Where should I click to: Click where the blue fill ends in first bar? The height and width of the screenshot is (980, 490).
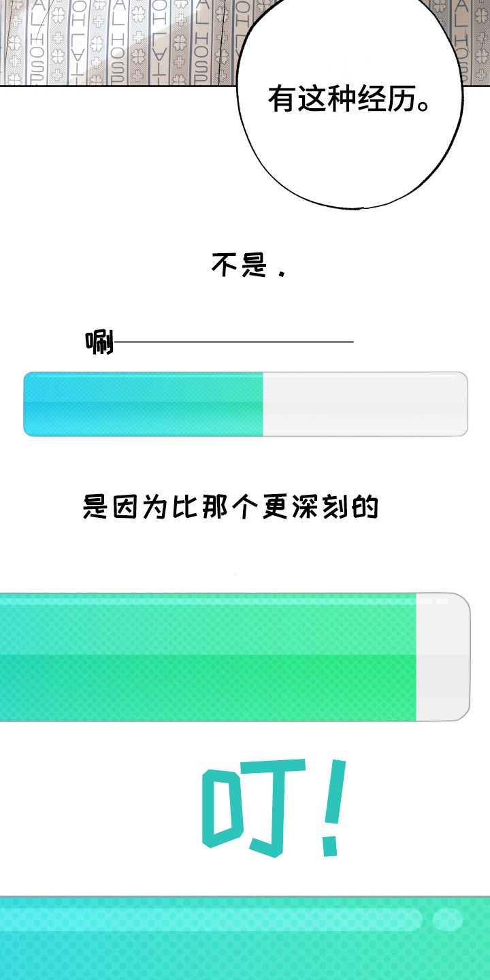pos(263,404)
